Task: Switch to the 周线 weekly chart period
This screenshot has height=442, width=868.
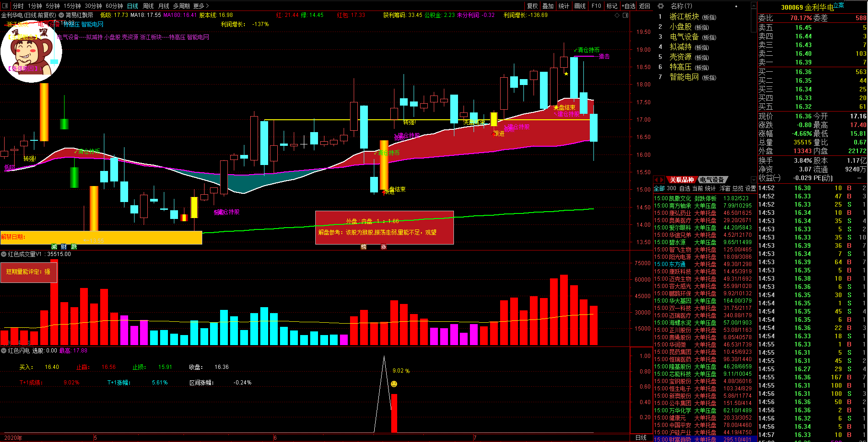Action: coord(148,6)
